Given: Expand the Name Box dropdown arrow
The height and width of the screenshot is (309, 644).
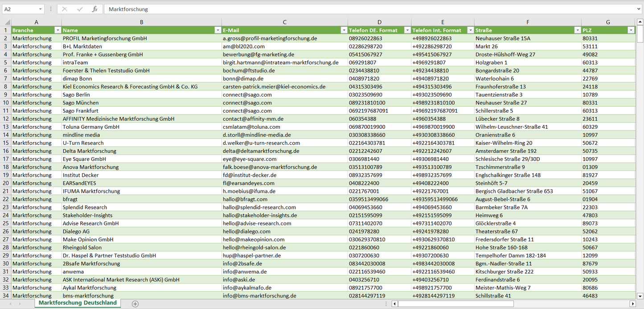Looking at the screenshot, I should point(41,9).
